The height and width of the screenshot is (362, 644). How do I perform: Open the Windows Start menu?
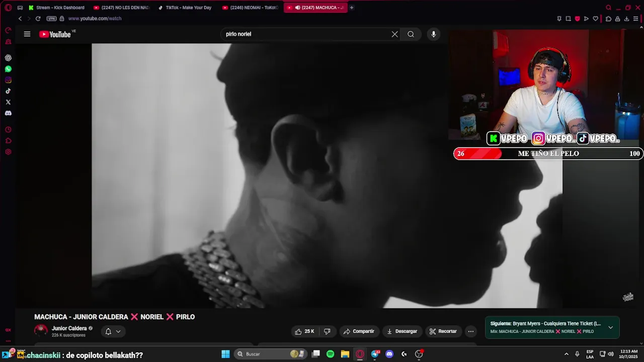[x=226, y=354]
